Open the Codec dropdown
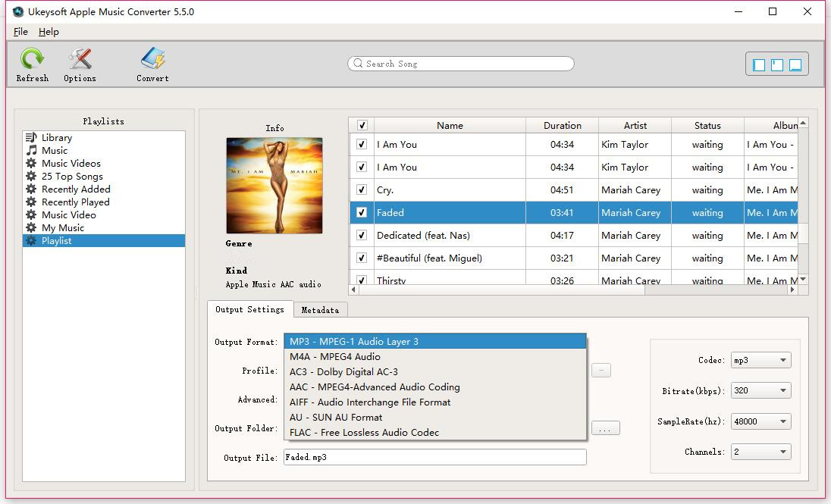This screenshot has height=504, width=831. [760, 360]
